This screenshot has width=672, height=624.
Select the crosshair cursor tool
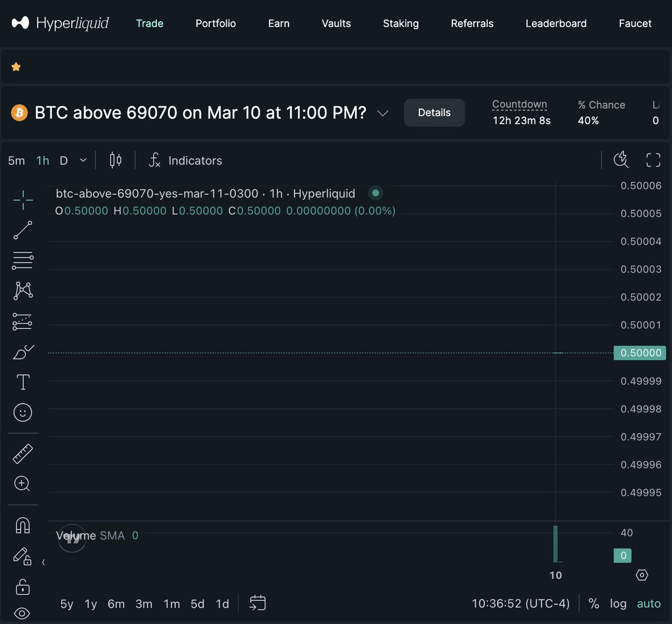coord(23,199)
